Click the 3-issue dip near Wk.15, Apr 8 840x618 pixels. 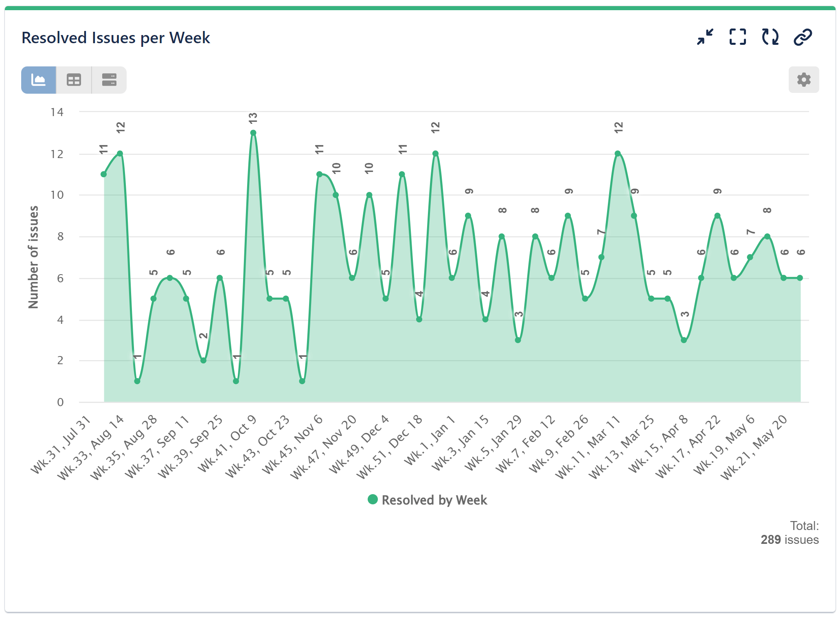[x=683, y=340]
